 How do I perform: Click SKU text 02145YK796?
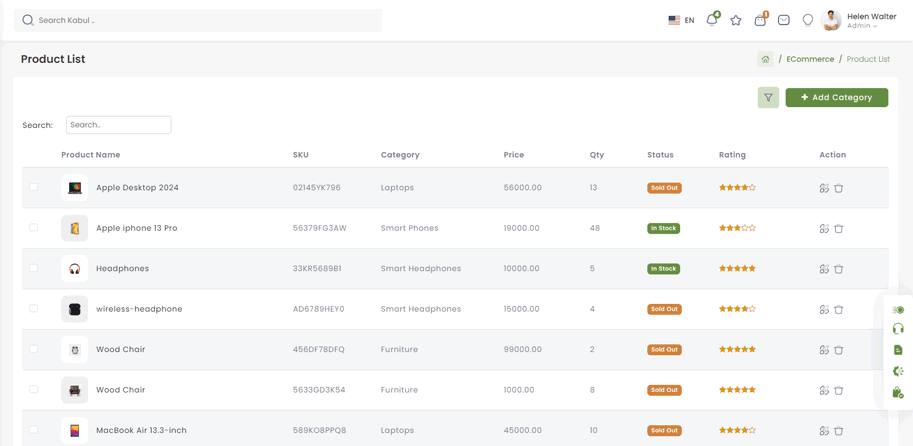pos(317,188)
